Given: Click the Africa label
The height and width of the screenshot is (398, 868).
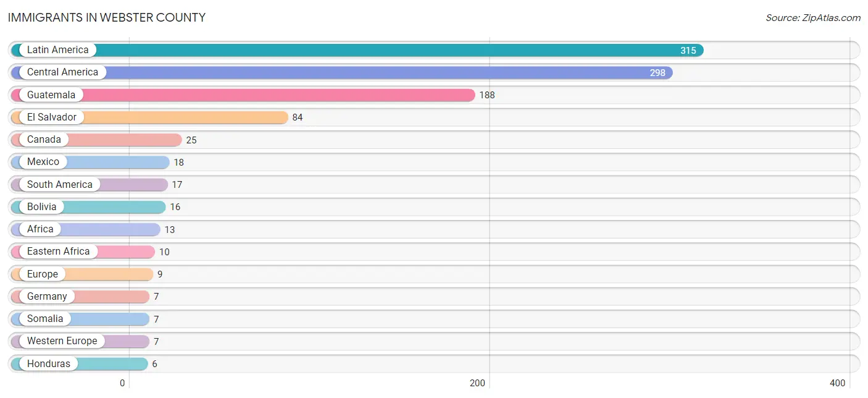Looking at the screenshot, I should point(40,229).
